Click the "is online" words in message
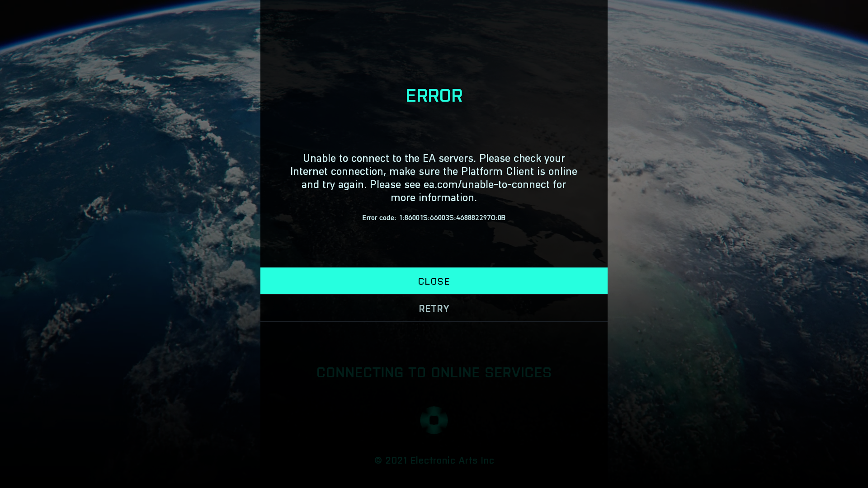Screen dimensions: 868x488 coord(557,171)
